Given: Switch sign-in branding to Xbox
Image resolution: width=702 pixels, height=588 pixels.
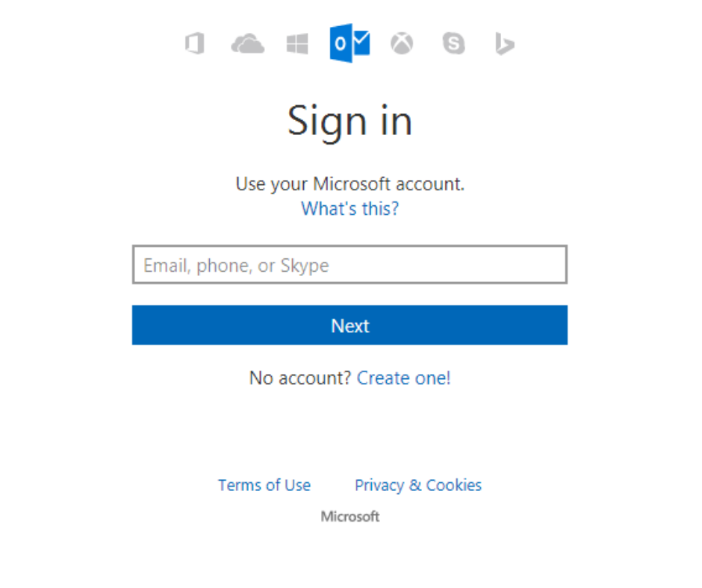Looking at the screenshot, I should [402, 43].
